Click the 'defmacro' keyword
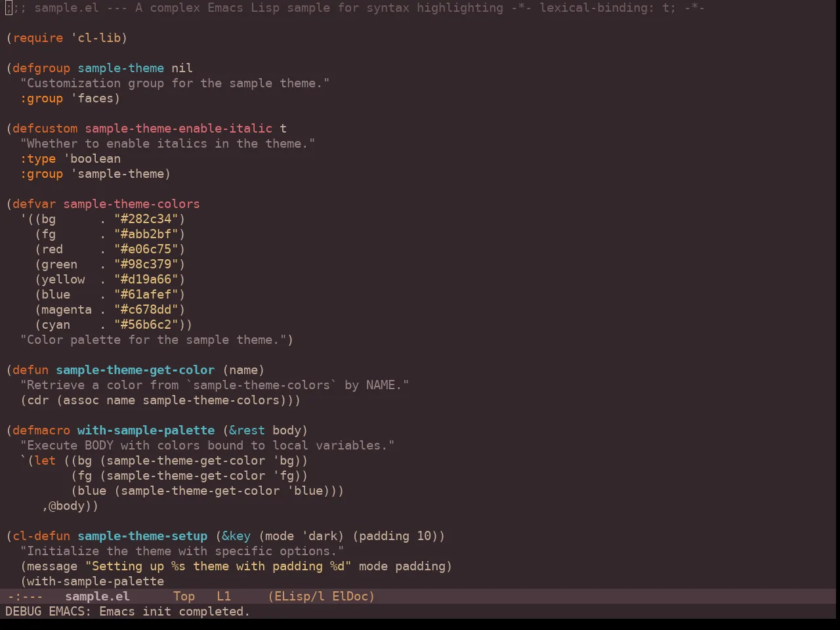 pos(41,430)
